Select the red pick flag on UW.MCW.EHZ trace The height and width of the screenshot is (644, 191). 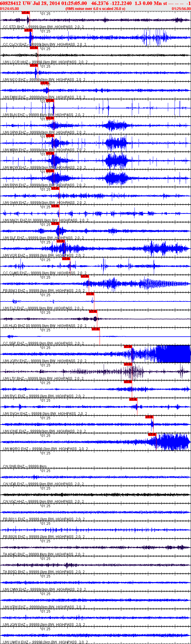click(50, 153)
